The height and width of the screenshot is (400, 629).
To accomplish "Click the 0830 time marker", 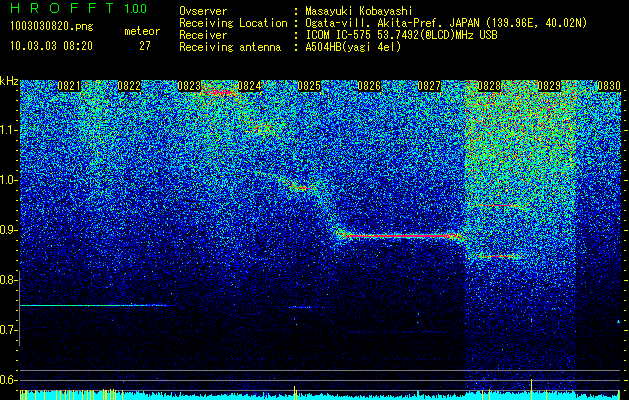I will click(x=609, y=86).
